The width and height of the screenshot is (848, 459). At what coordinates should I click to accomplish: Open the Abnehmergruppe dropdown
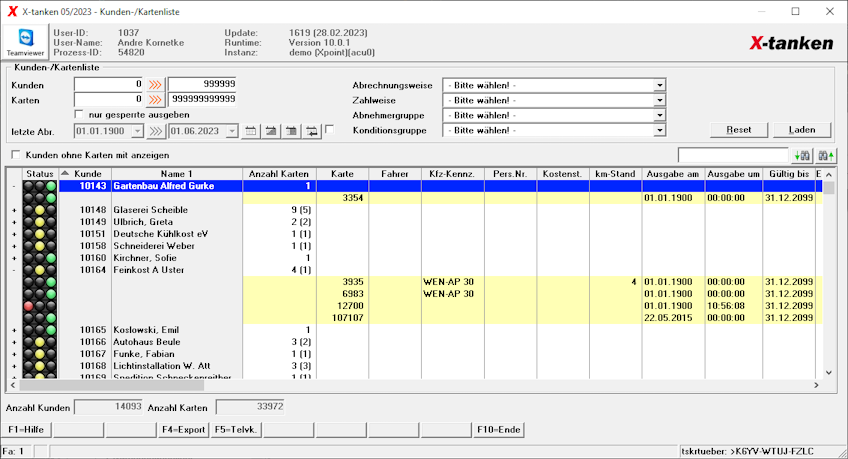(x=659, y=115)
